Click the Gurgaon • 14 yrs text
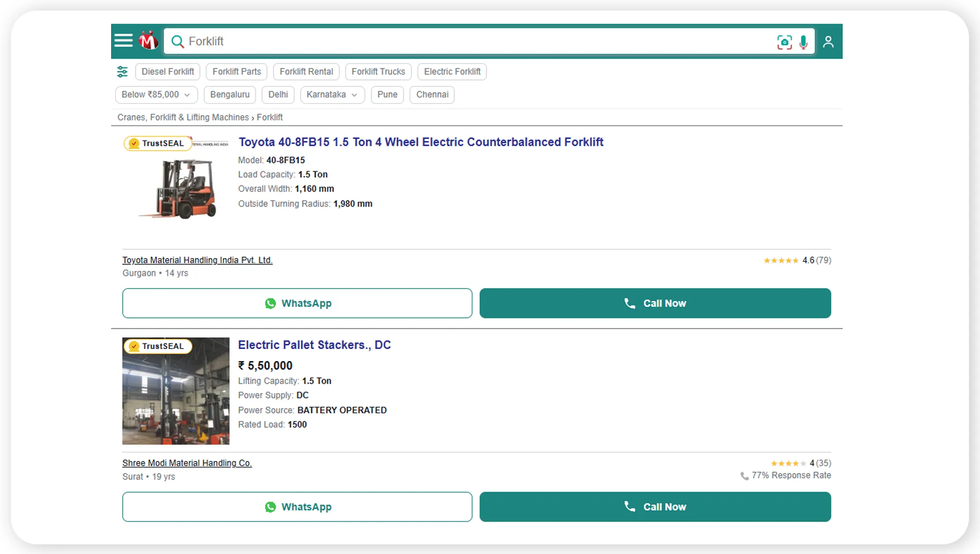980x554 pixels. 155,273
